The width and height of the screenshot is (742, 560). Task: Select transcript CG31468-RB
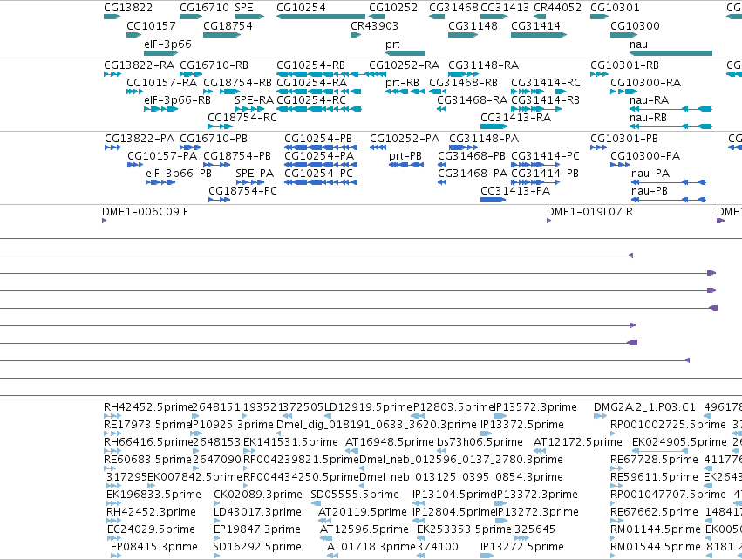tap(463, 82)
